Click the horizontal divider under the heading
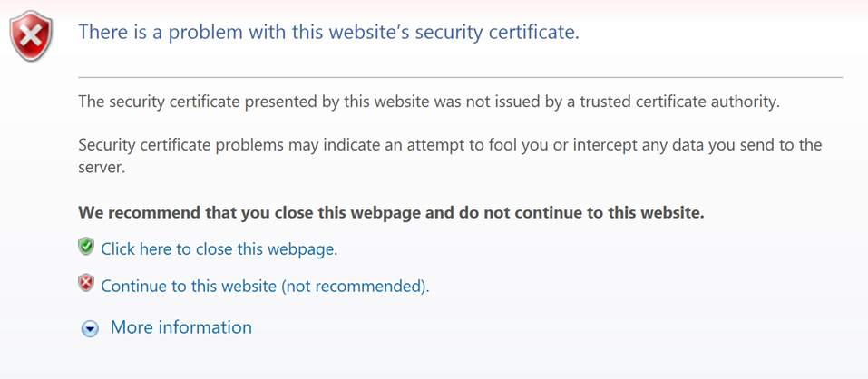868x379 pixels. pos(461,77)
